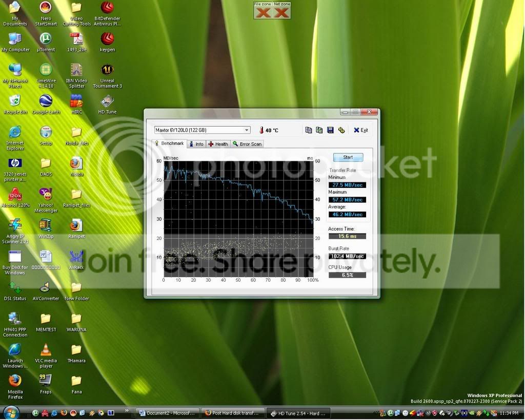
Task: Switch to Post Hard disk transf... Firefox window
Action: pyautogui.click(x=233, y=413)
